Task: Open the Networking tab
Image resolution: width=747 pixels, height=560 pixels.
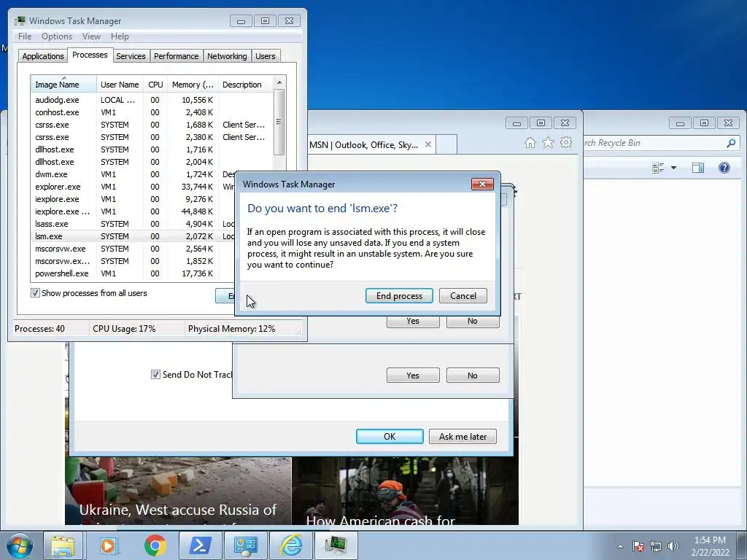Action: (x=227, y=55)
